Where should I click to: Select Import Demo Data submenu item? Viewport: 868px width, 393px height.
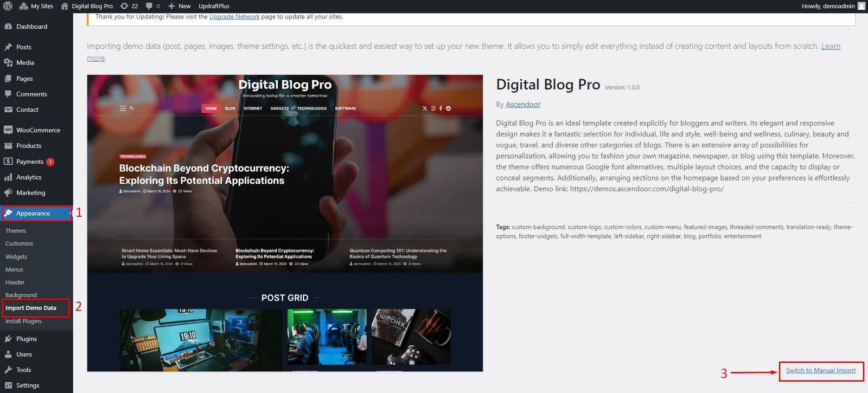coord(31,308)
